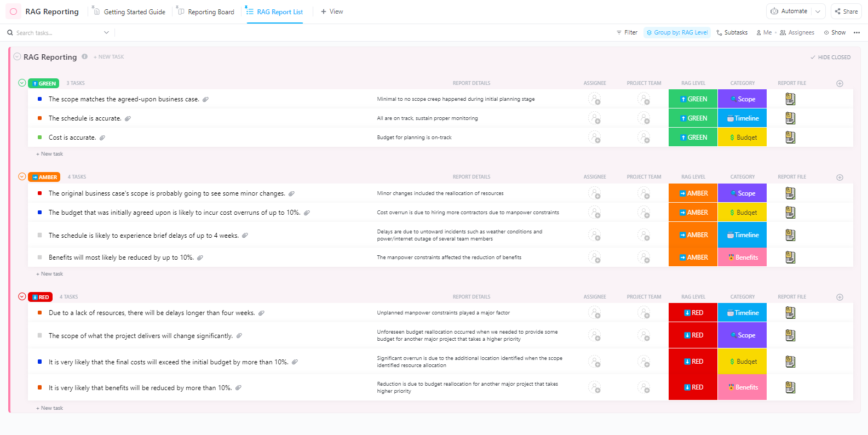The width and height of the screenshot is (868, 435).
Task: Open the Automate dropdown arrow
Action: pyautogui.click(x=818, y=12)
